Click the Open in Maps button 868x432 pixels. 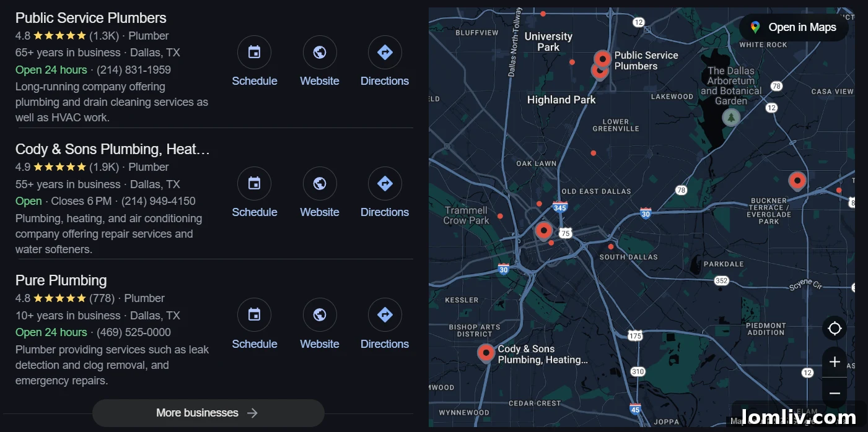click(x=794, y=27)
